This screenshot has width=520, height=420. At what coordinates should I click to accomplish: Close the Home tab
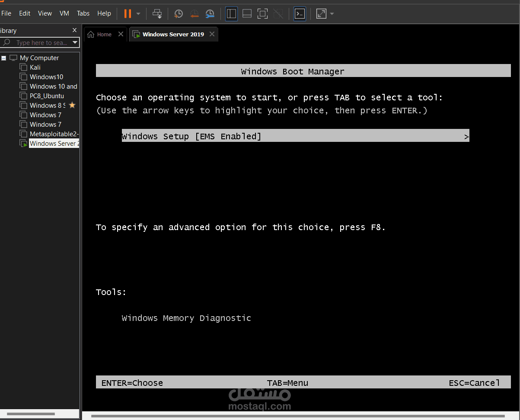[x=121, y=34]
